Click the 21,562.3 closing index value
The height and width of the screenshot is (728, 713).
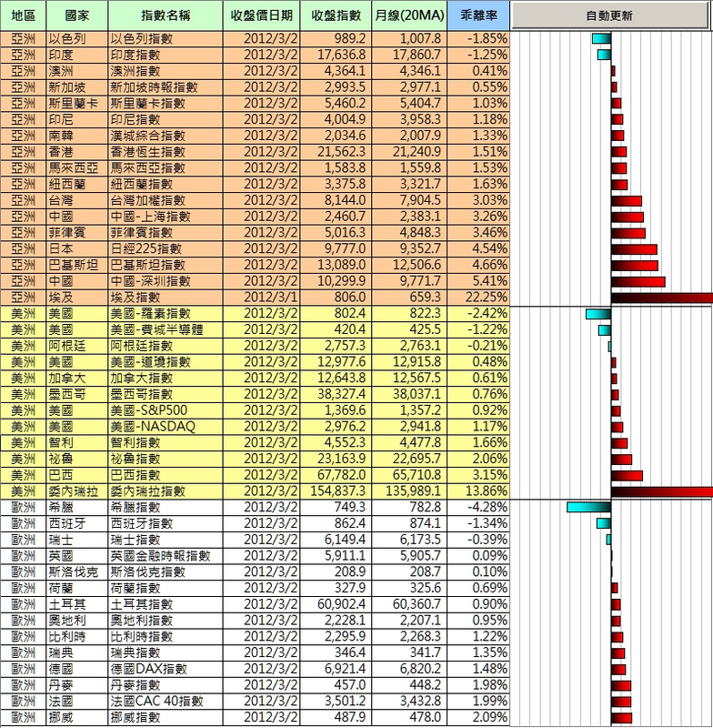pyautogui.click(x=336, y=152)
